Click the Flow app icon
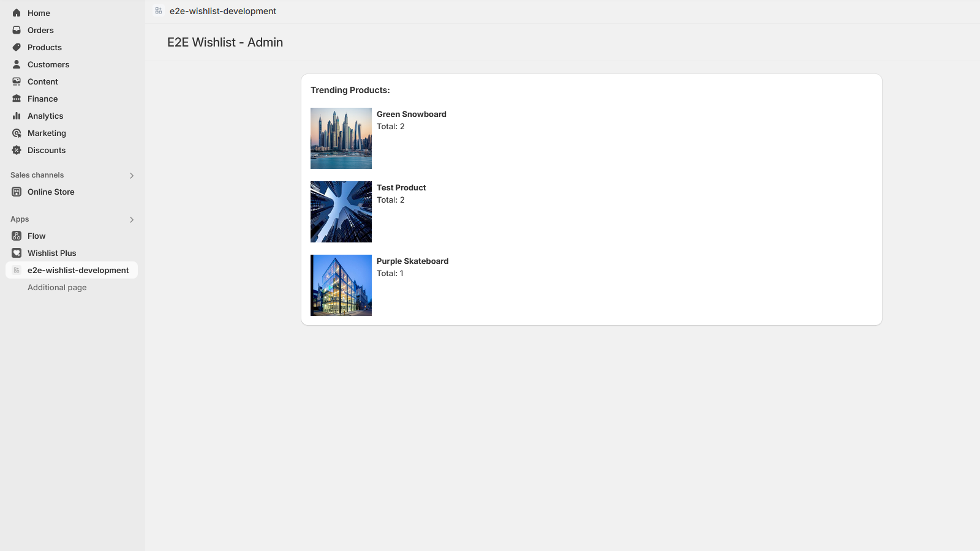The image size is (980, 551). pos(17,236)
